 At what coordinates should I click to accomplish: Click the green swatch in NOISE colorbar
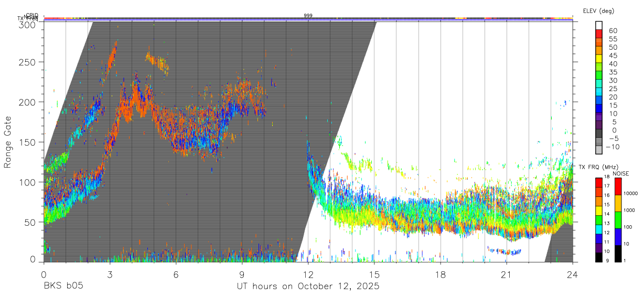(618, 219)
